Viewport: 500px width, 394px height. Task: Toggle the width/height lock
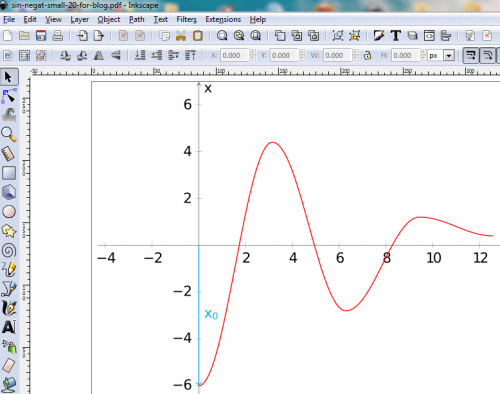[368, 55]
